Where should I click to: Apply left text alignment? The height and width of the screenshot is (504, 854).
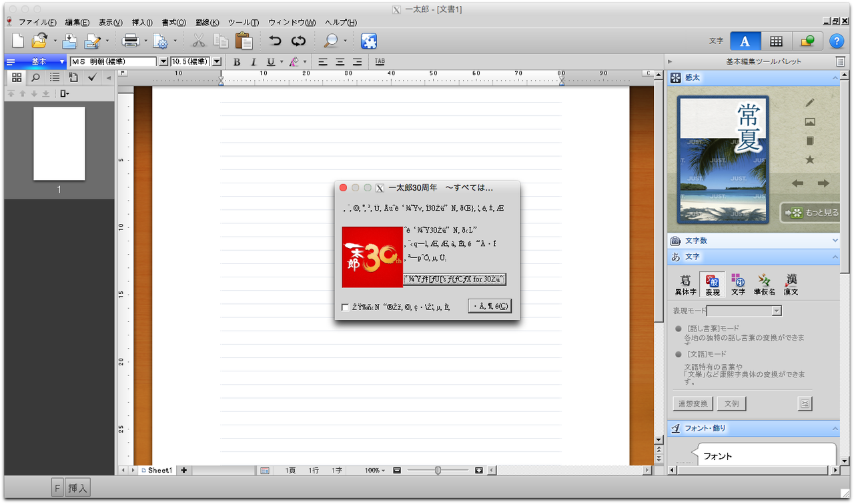click(323, 61)
